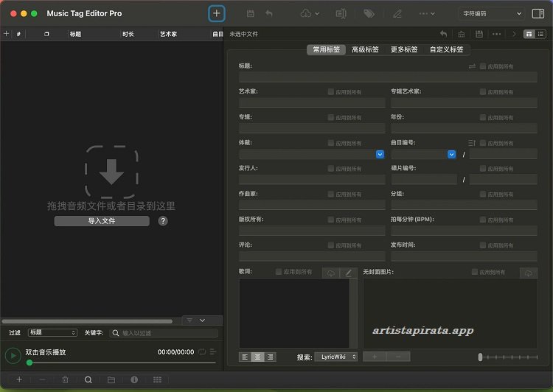Open the more options ellipsis toolbar menu

tap(426, 14)
